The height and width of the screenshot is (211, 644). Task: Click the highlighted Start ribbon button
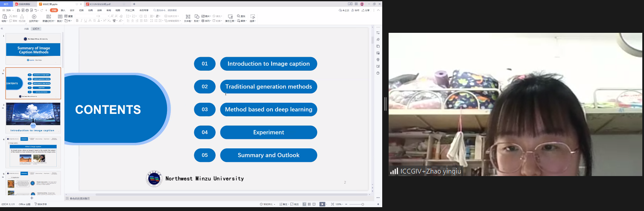click(54, 10)
